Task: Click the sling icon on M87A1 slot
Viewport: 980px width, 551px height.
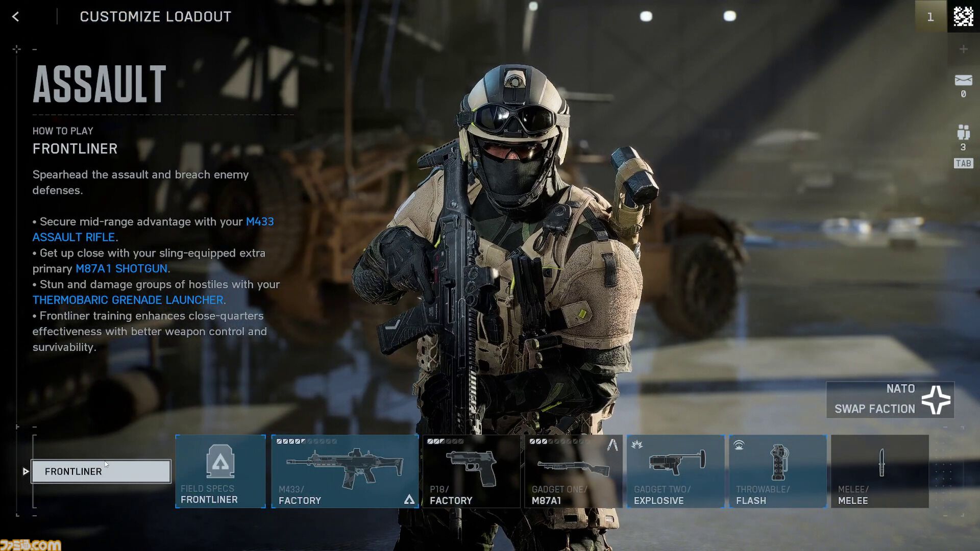Action: [x=612, y=445]
